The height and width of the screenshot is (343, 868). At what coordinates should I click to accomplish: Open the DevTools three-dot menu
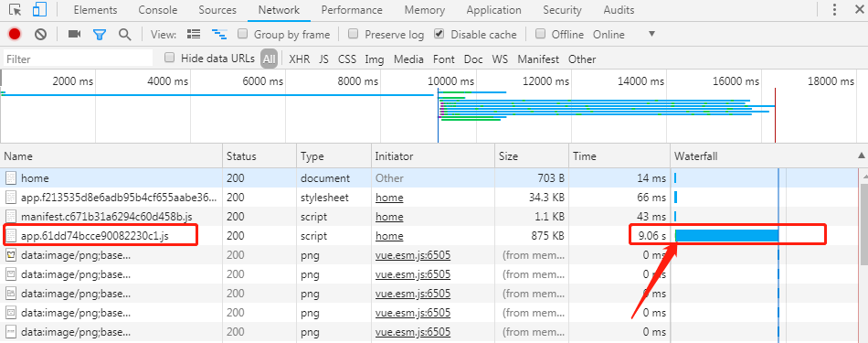tap(835, 9)
